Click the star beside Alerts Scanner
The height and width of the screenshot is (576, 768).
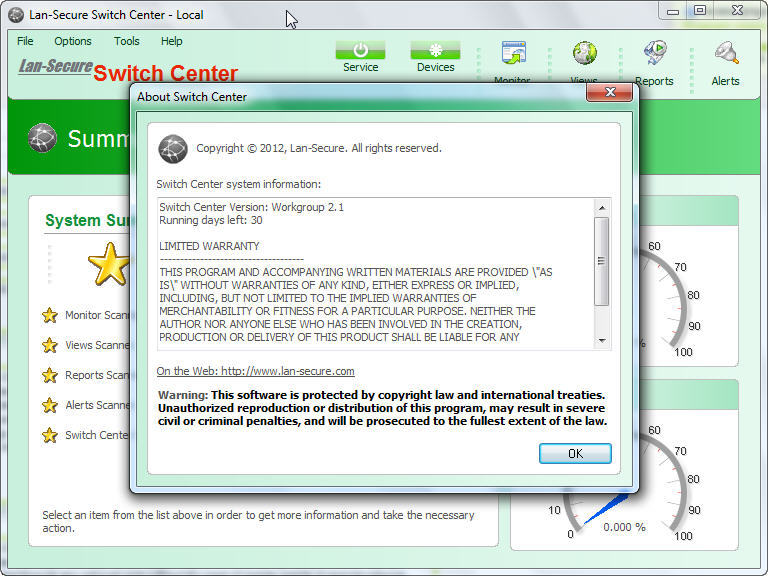(49, 405)
